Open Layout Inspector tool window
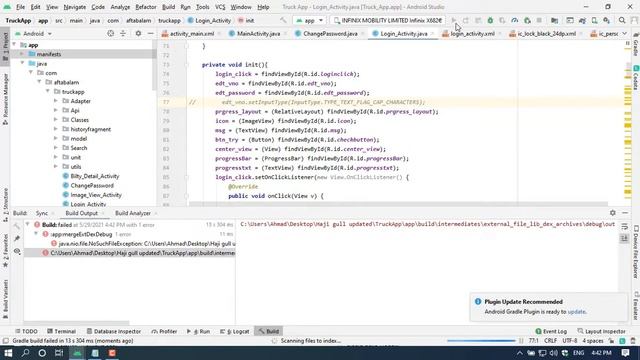 click(x=601, y=331)
